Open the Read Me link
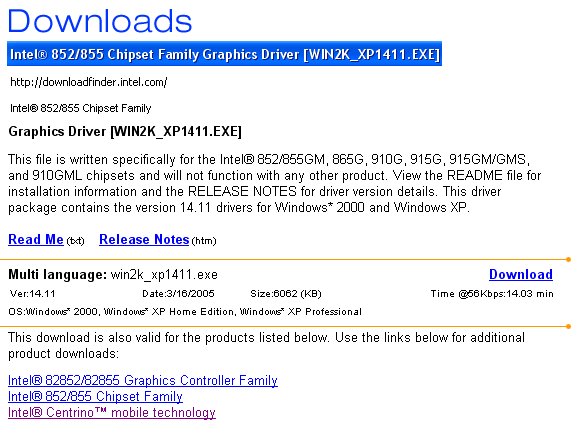The height and width of the screenshot is (434, 582). [x=36, y=239]
